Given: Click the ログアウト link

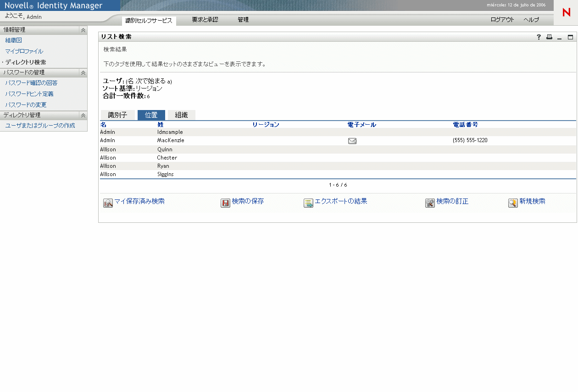Looking at the screenshot, I should click(502, 20).
